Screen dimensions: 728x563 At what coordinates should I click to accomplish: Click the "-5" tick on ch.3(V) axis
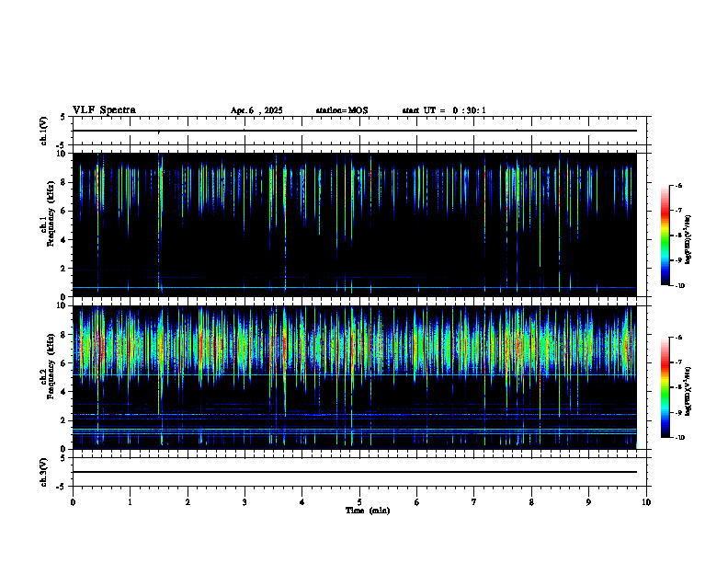62,487
